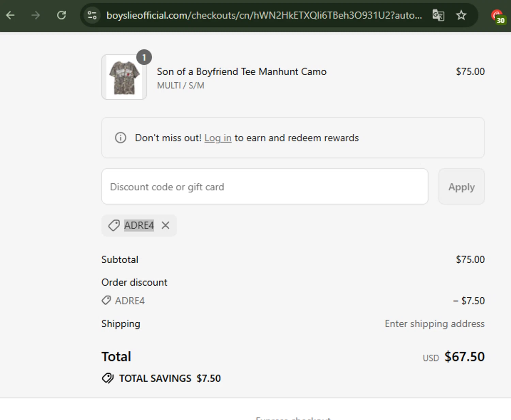Click the subtotal amount $75.00
511x420 pixels.
[470, 259]
